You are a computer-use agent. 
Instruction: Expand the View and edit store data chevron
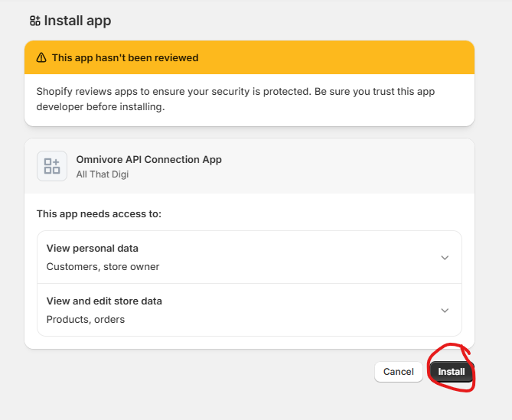[445, 311]
